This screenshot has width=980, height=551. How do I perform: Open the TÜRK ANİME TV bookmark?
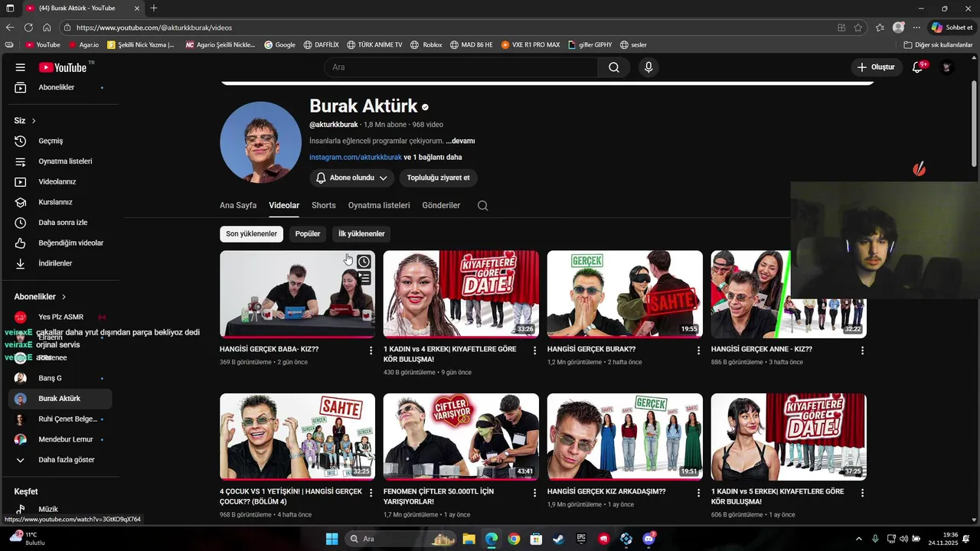374,44
